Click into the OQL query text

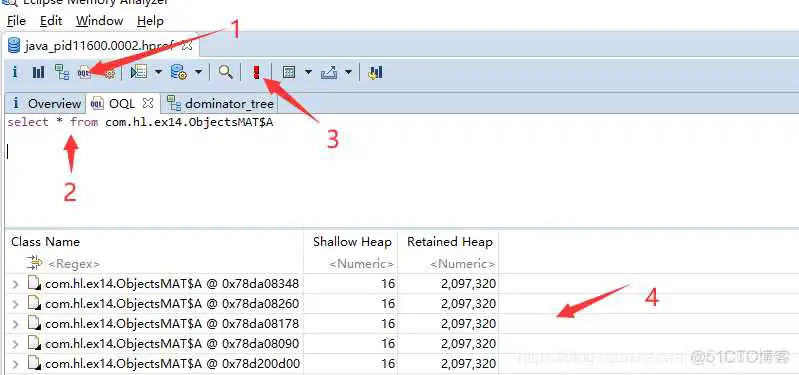click(x=140, y=122)
